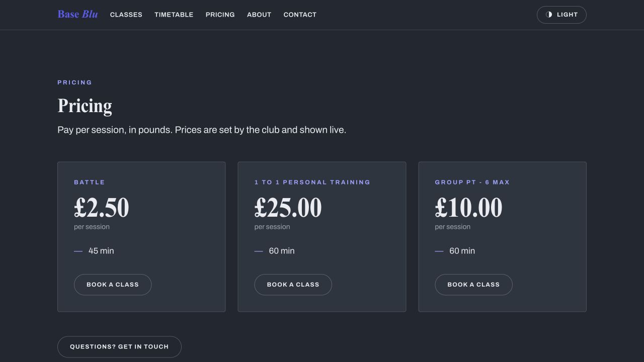The height and width of the screenshot is (362, 644).
Task: Book a Group PT - 6 Max class
Action: [x=473, y=285]
